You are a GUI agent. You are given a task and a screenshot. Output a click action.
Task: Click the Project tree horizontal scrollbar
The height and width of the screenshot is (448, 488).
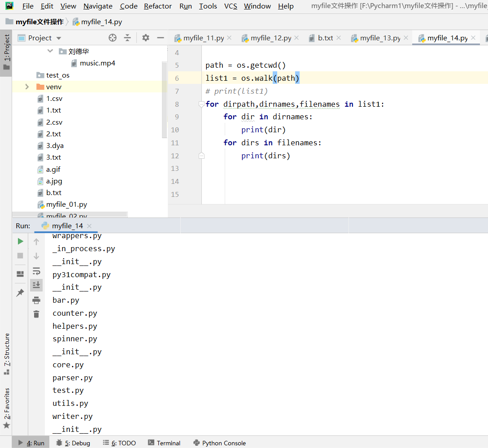click(x=70, y=214)
